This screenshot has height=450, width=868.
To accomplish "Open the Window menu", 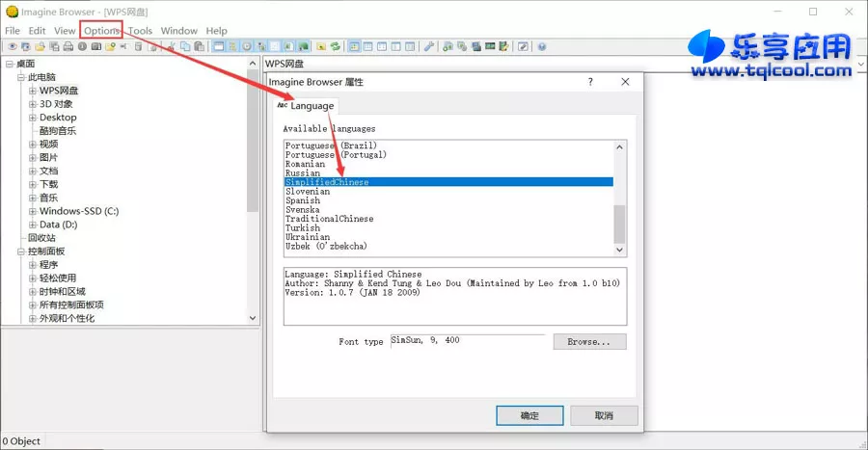I will [178, 31].
